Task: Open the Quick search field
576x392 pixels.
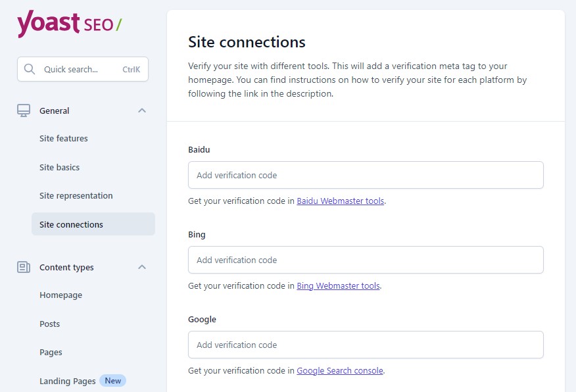Action: click(83, 69)
